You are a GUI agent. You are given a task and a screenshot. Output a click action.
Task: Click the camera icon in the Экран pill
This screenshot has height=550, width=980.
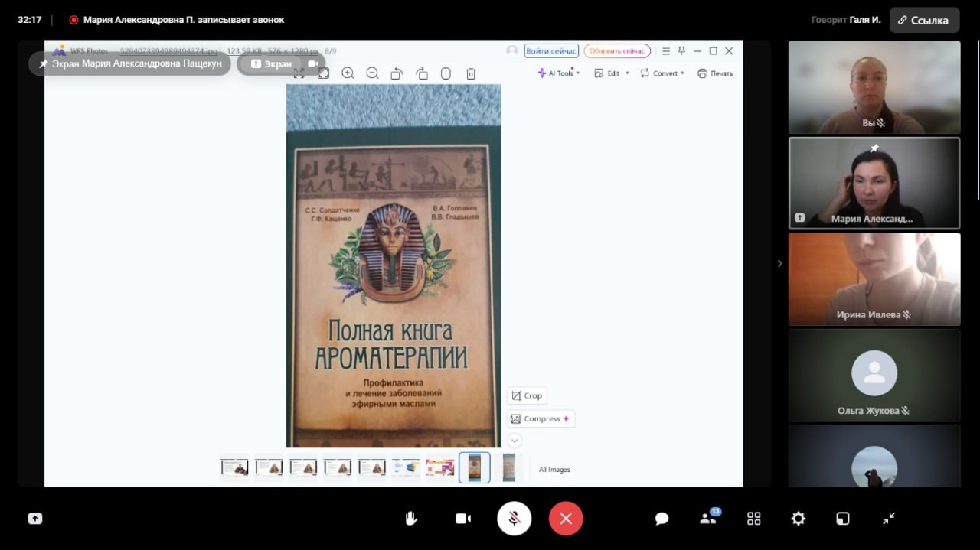(312, 64)
